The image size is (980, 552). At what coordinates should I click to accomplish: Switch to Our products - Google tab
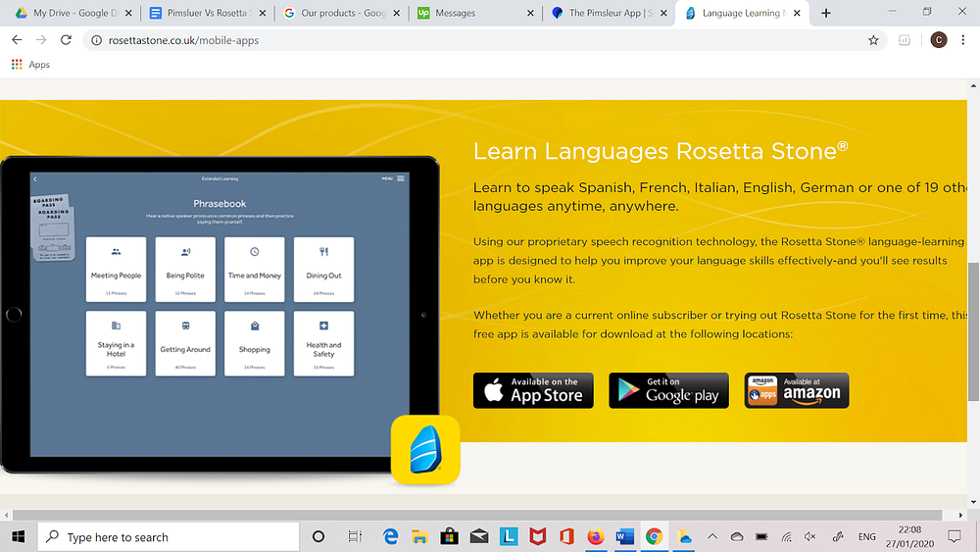point(341,13)
